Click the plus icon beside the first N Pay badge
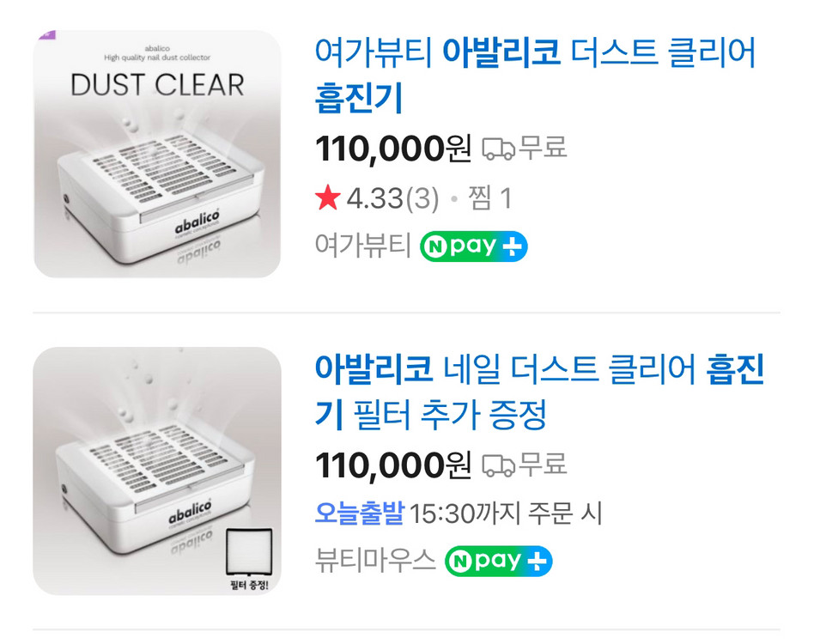Image resolution: width=814 pixels, height=644 pixels. click(x=511, y=246)
